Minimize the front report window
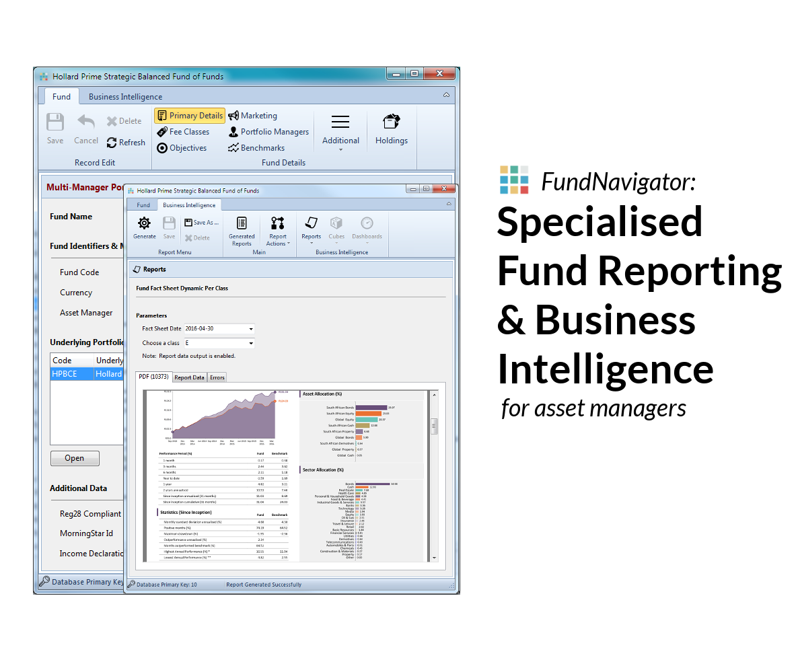 (412, 189)
